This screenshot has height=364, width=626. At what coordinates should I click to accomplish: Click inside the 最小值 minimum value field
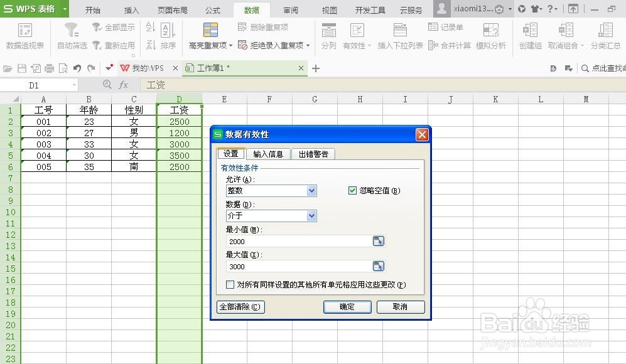click(295, 241)
